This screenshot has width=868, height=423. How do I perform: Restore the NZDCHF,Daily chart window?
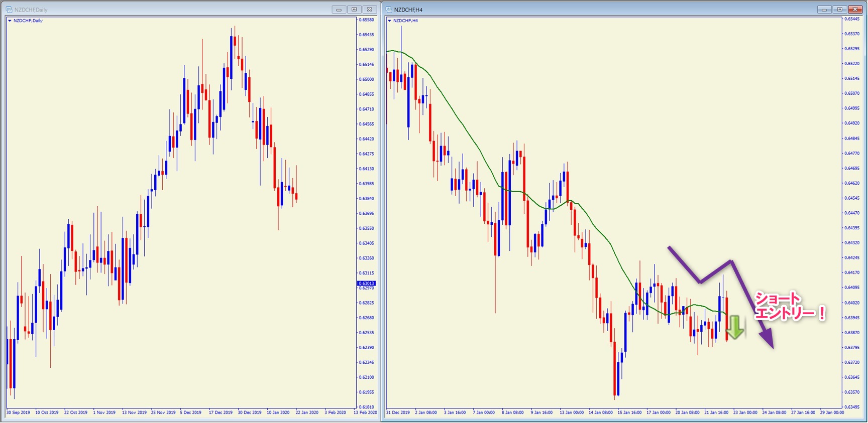pos(354,10)
